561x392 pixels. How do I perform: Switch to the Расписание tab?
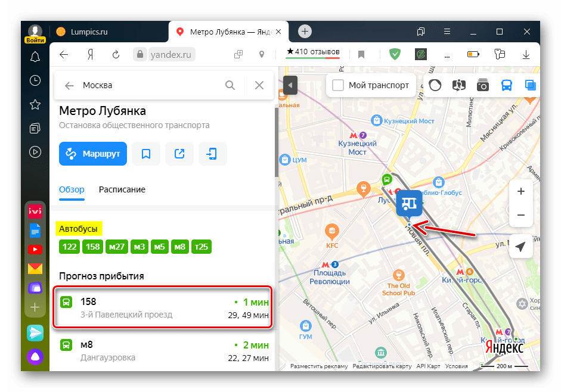tap(122, 189)
